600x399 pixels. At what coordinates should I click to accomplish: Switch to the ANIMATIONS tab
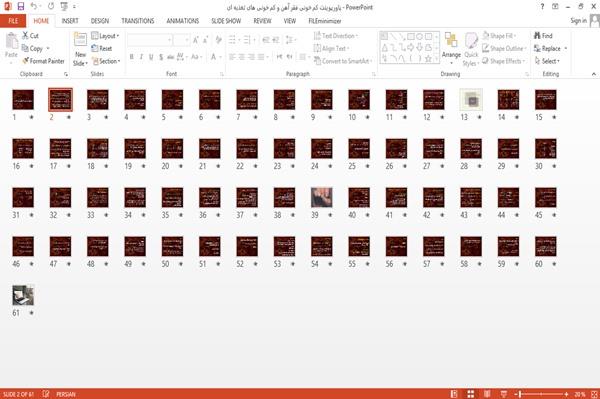click(x=183, y=21)
